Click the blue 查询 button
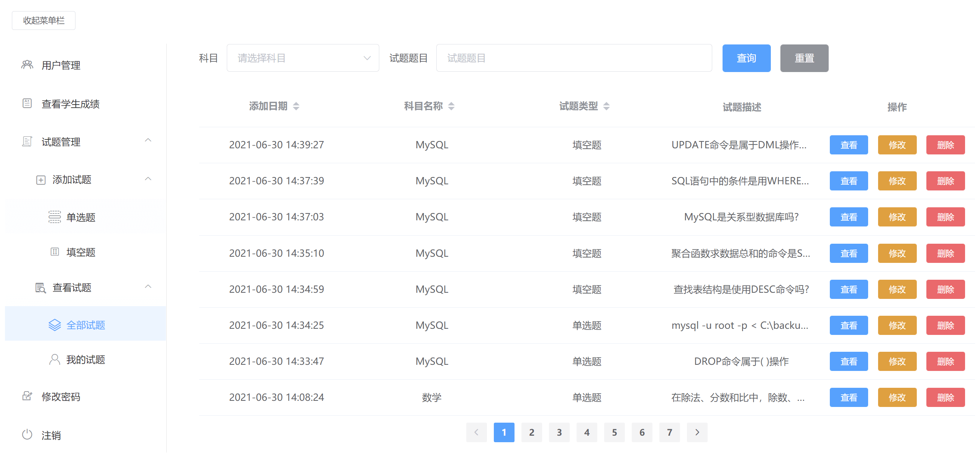The width and height of the screenshot is (980, 456). [746, 58]
